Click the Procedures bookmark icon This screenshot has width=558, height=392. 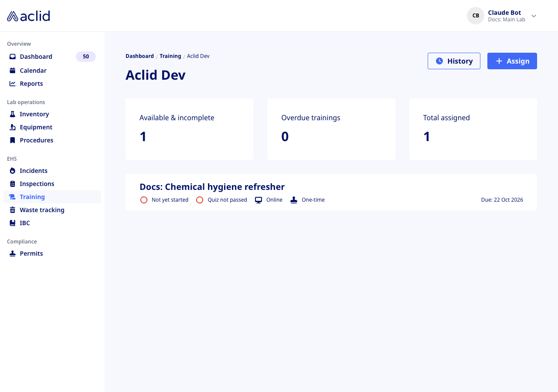(13, 140)
